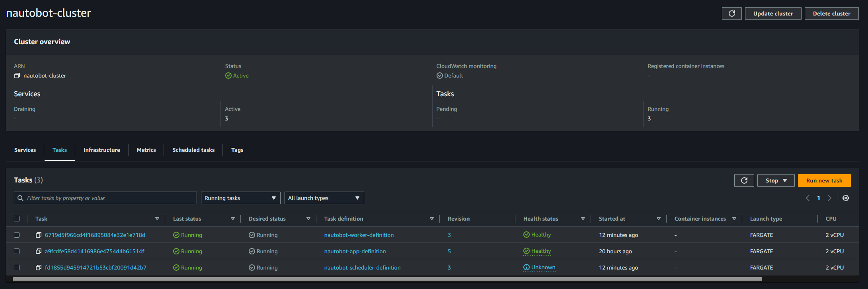The image size is (868, 289).
Task: Sort by Health status column
Action: [x=583, y=219]
